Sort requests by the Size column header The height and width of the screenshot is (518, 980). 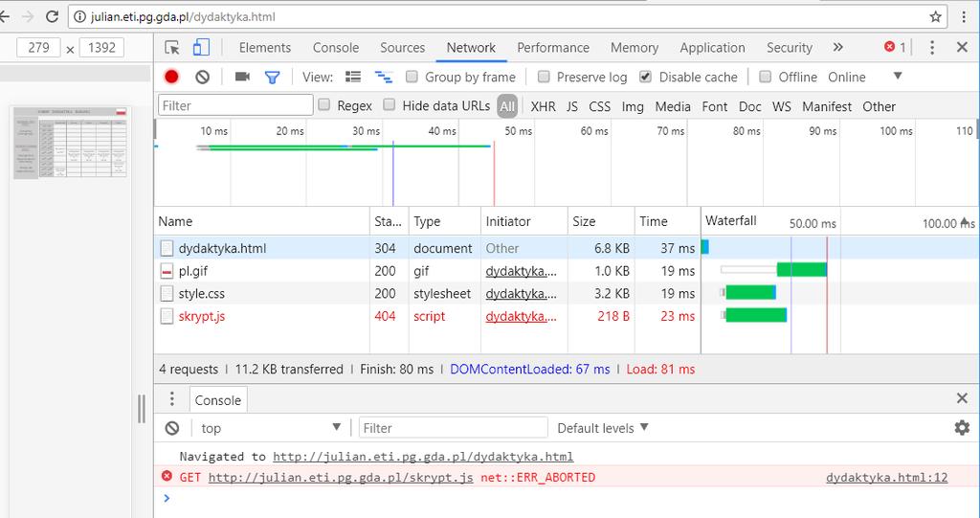[x=601, y=221]
